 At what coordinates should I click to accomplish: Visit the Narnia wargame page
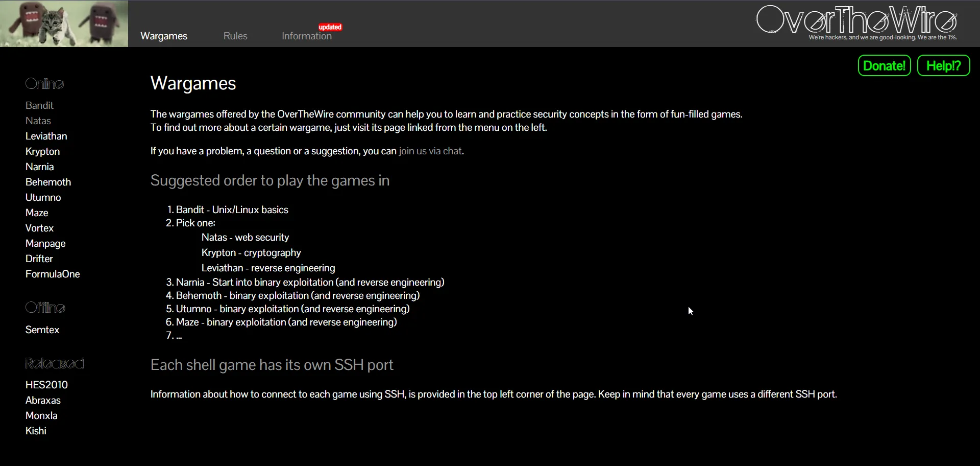point(40,167)
